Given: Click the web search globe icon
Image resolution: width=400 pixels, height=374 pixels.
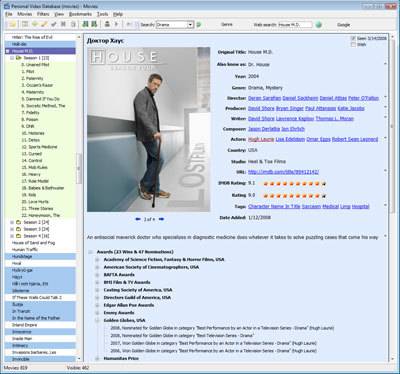Looking at the screenshot, I should tap(318, 25).
